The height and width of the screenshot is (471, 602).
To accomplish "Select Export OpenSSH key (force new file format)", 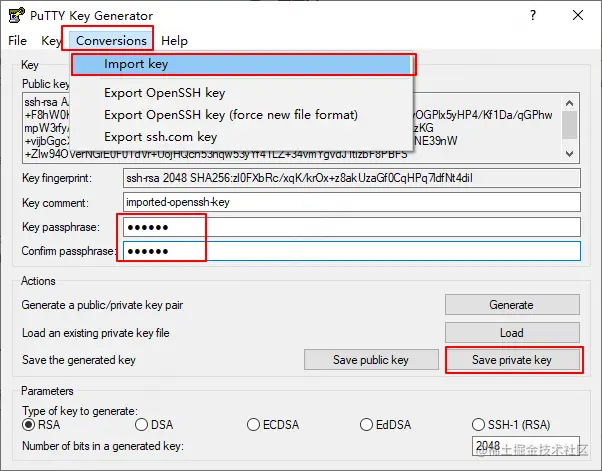I will coord(230,114).
